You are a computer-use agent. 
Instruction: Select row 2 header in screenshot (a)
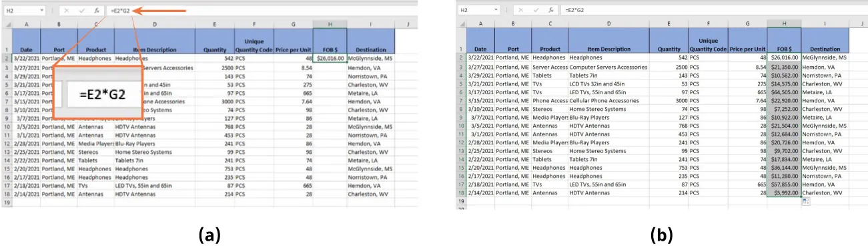[6, 58]
